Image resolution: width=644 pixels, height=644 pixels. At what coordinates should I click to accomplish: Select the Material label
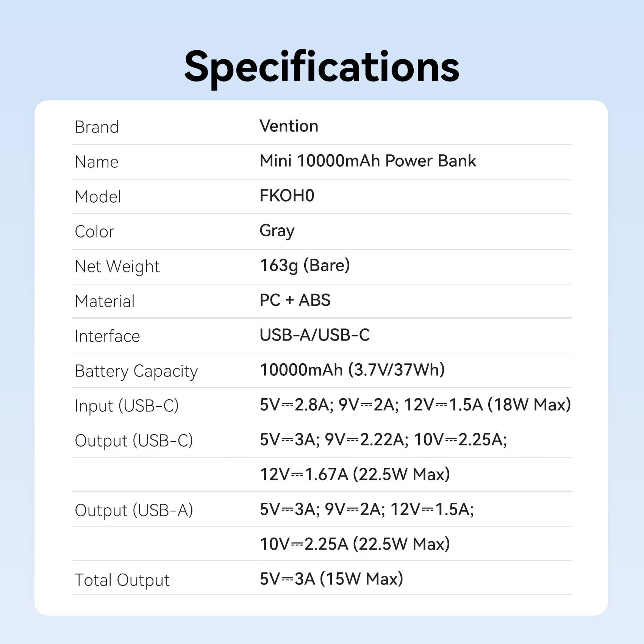[105, 301]
